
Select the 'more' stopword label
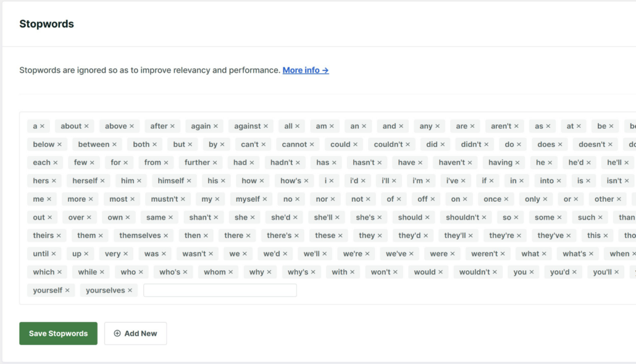coord(77,199)
